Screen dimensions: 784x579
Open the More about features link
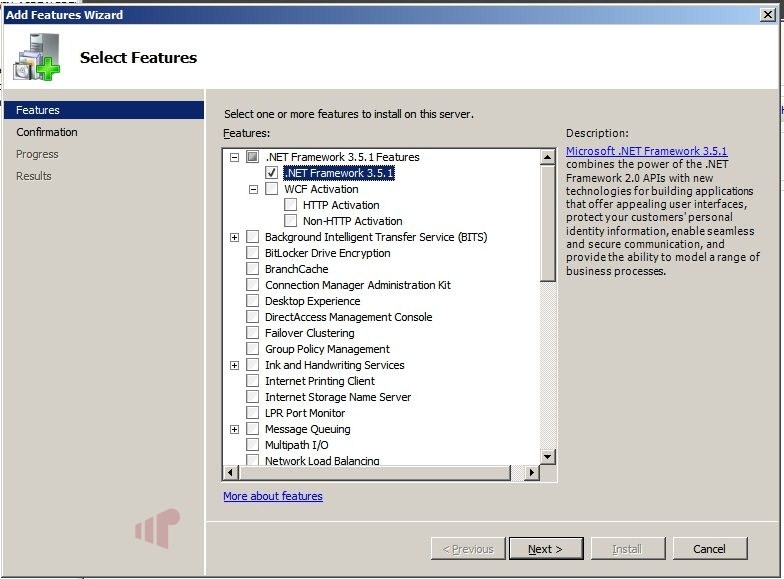point(272,496)
